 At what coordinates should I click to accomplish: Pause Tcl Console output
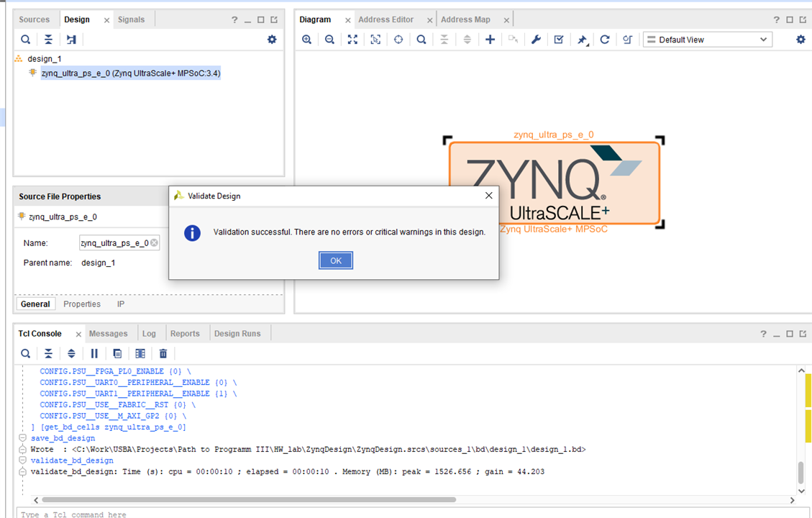click(94, 353)
